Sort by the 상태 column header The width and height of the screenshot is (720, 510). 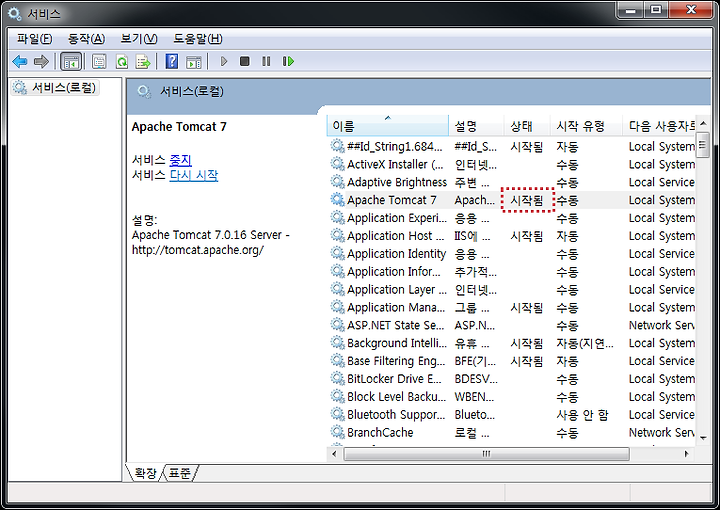click(x=527, y=126)
